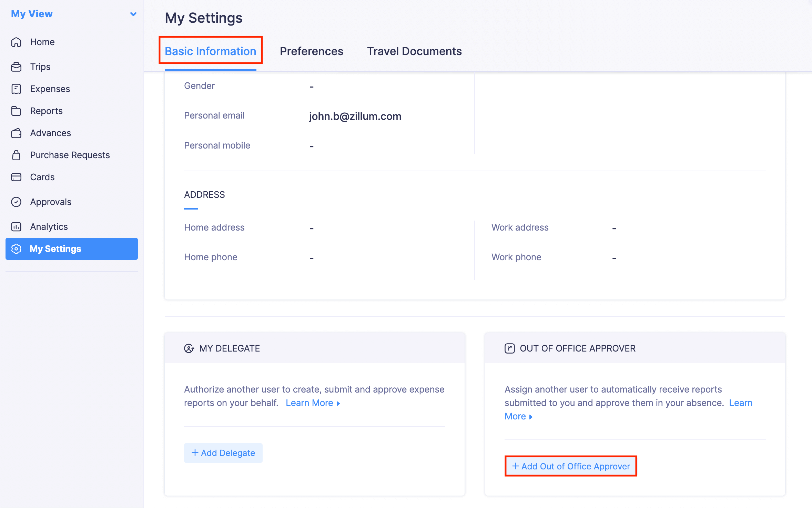Click the Analytics chart icon
Viewport: 812px width, 508px height.
(x=16, y=227)
